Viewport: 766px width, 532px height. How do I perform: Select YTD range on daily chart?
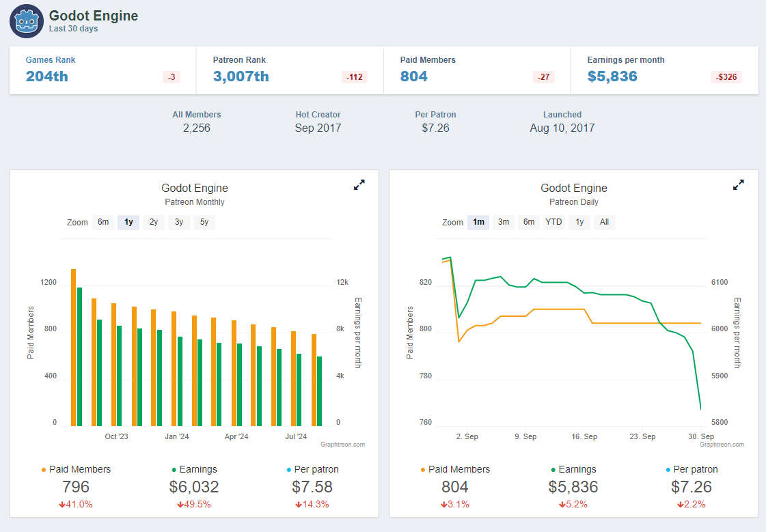553,222
